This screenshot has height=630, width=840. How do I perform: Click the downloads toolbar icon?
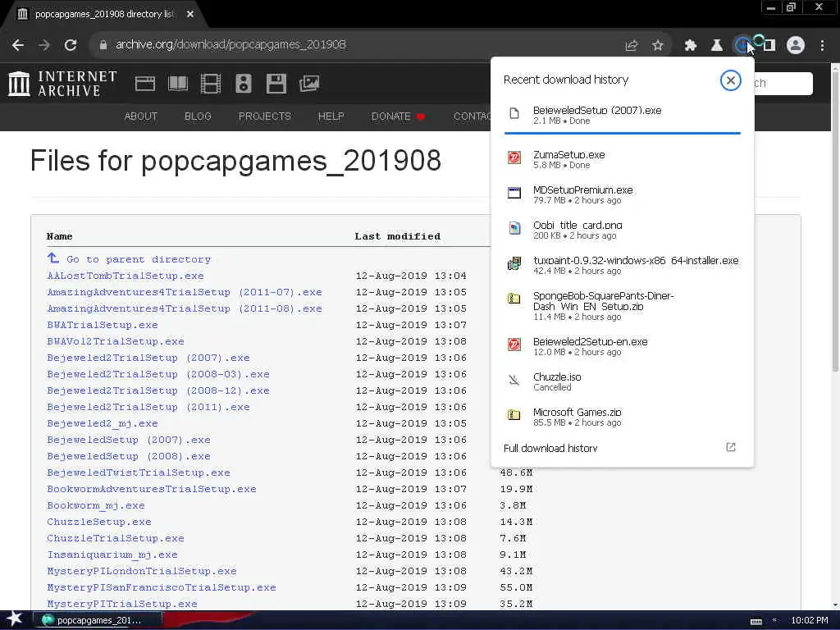pos(742,46)
